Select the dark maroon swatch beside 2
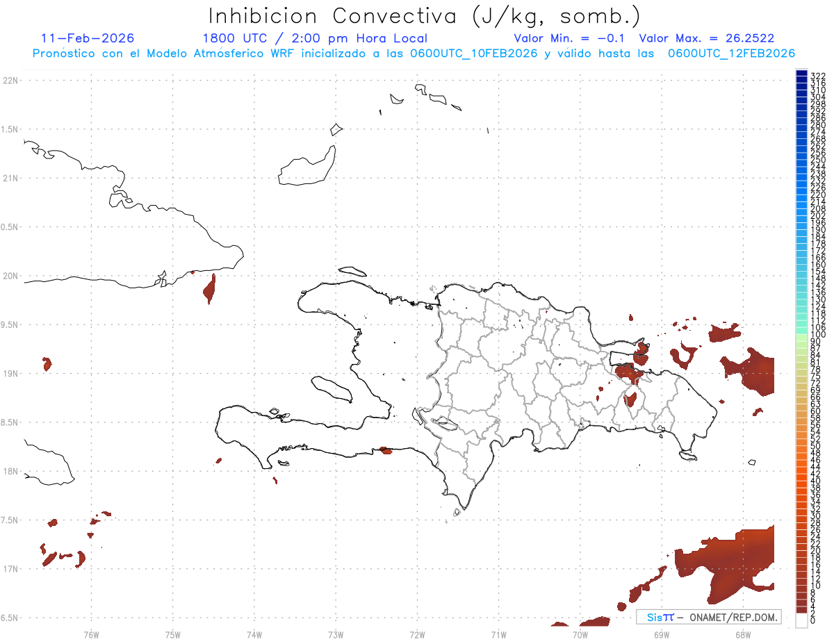The height and width of the screenshot is (644, 834). pyautogui.click(x=801, y=609)
